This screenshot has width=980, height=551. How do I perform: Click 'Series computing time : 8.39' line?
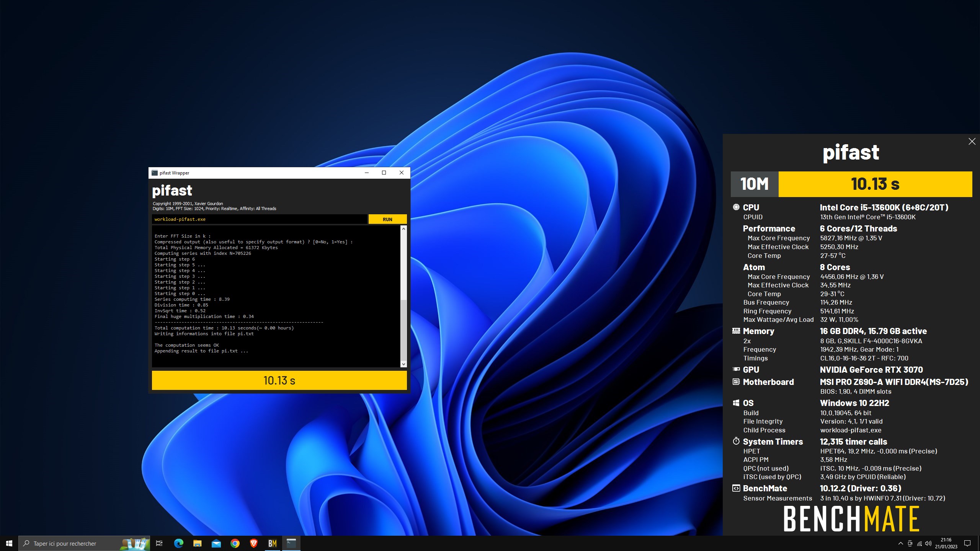coord(192,299)
